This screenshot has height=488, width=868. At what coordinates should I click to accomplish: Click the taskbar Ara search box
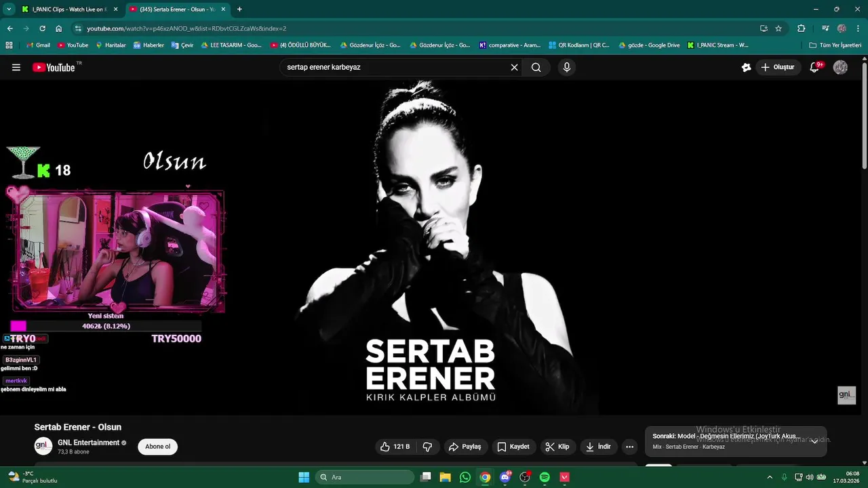(365, 477)
